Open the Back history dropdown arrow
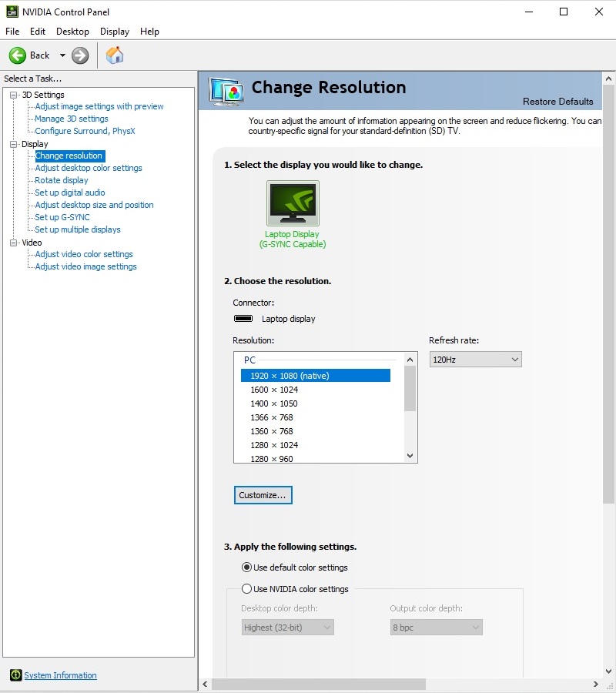The image size is (616, 693). pyautogui.click(x=62, y=55)
